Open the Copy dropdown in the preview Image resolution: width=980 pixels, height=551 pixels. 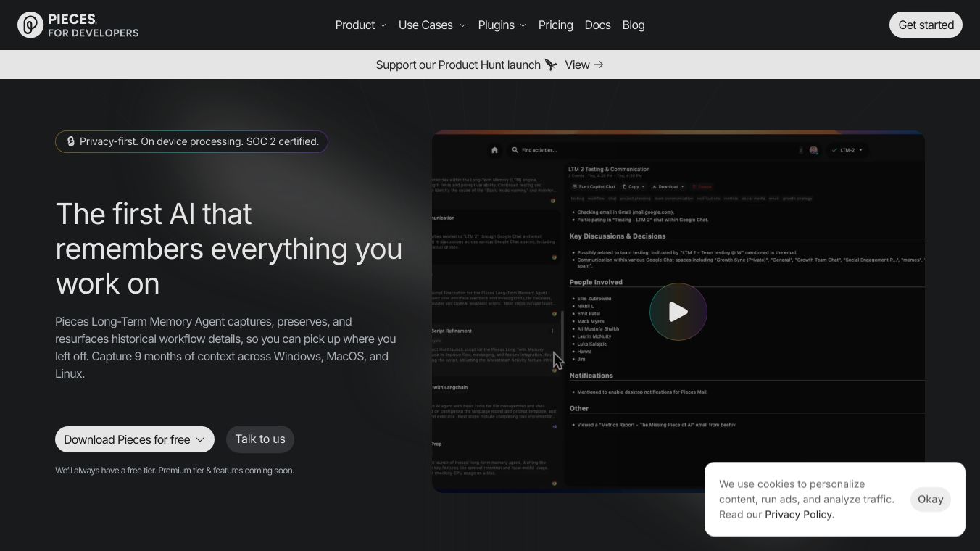pyautogui.click(x=633, y=186)
